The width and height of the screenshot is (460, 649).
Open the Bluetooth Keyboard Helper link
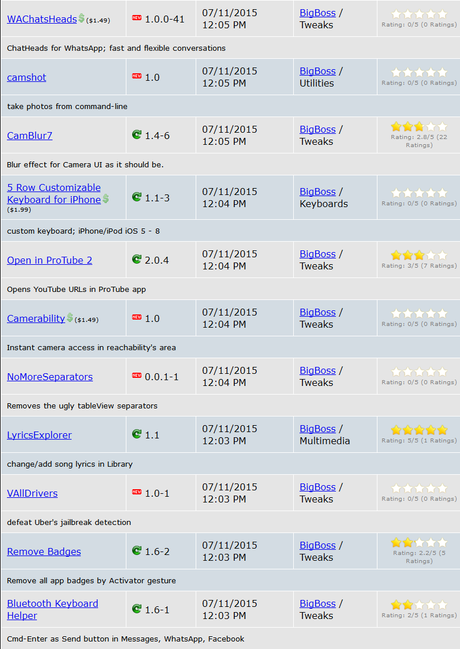click(53, 609)
